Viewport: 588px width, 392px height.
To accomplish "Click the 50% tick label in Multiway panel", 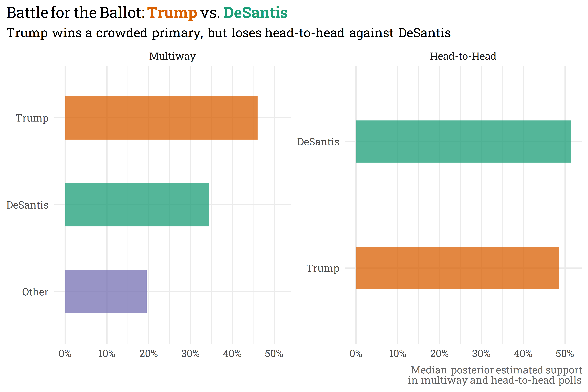I will (x=274, y=354).
